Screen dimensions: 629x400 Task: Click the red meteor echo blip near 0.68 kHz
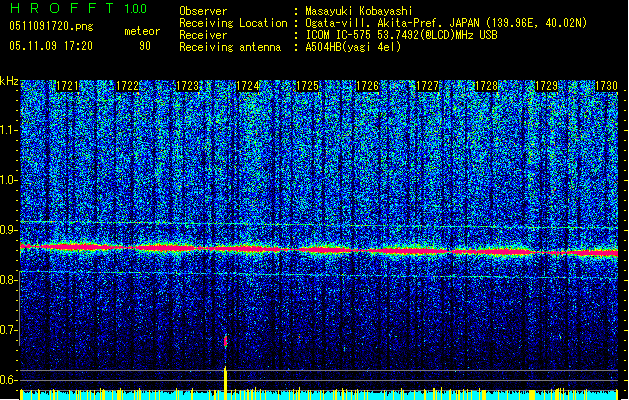coord(225,341)
